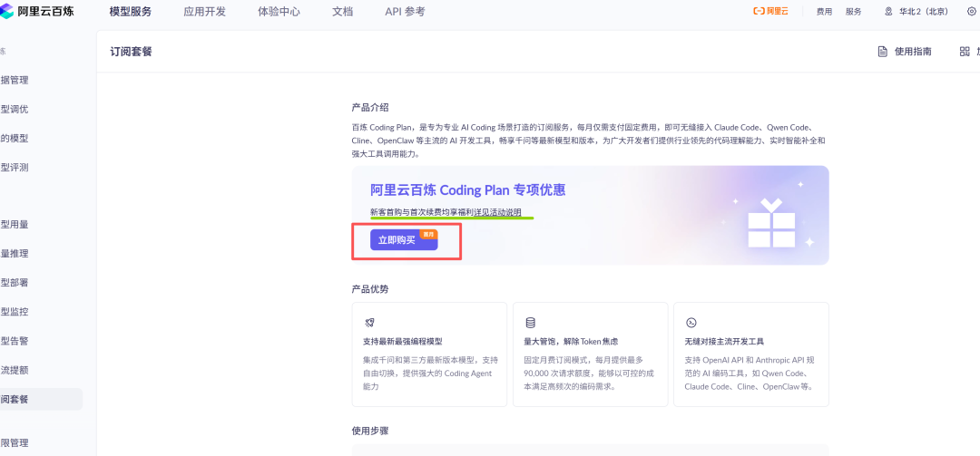Select the 量推理 sidebar item
Viewport: 980px width, 456px height.
[15, 254]
